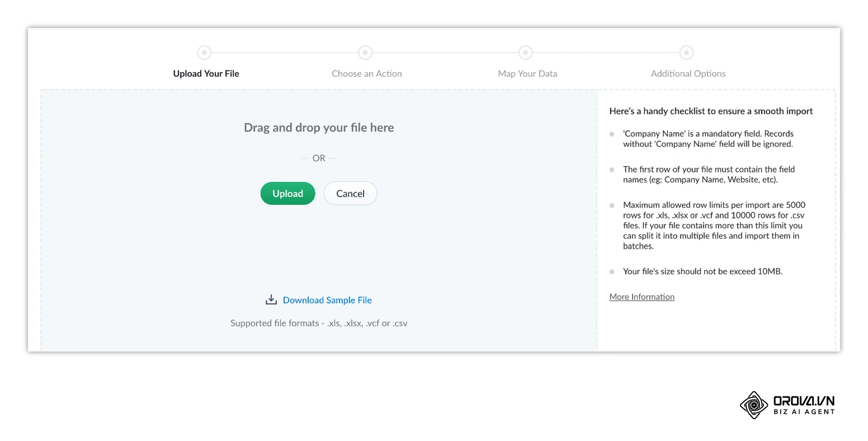Click the green Upload button

[288, 193]
